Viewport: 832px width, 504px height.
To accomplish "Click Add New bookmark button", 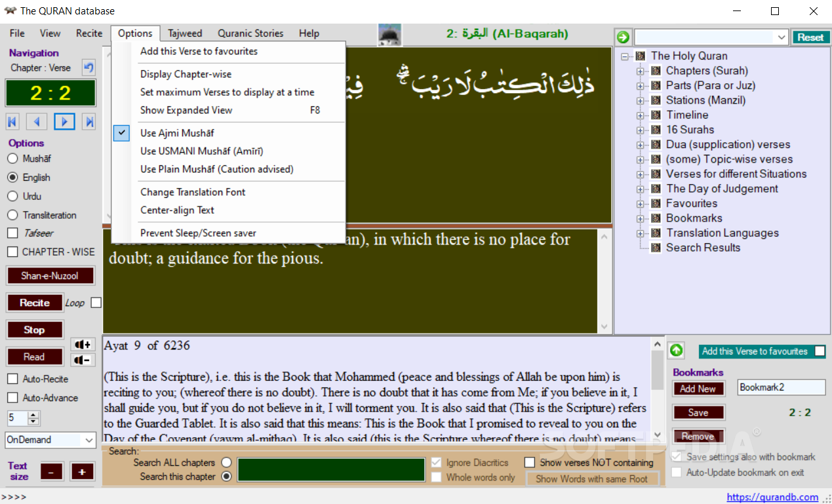I will (x=698, y=389).
